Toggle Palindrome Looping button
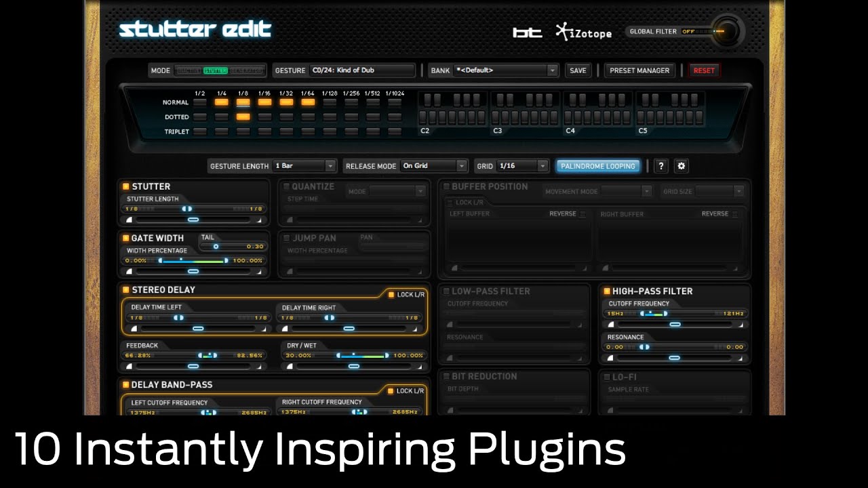The height and width of the screenshot is (488, 868). pyautogui.click(x=598, y=166)
